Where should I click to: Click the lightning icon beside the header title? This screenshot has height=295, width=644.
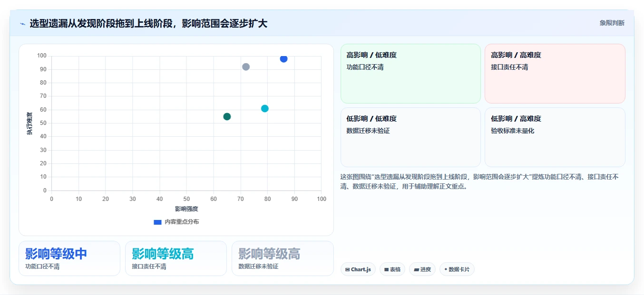coord(22,23)
